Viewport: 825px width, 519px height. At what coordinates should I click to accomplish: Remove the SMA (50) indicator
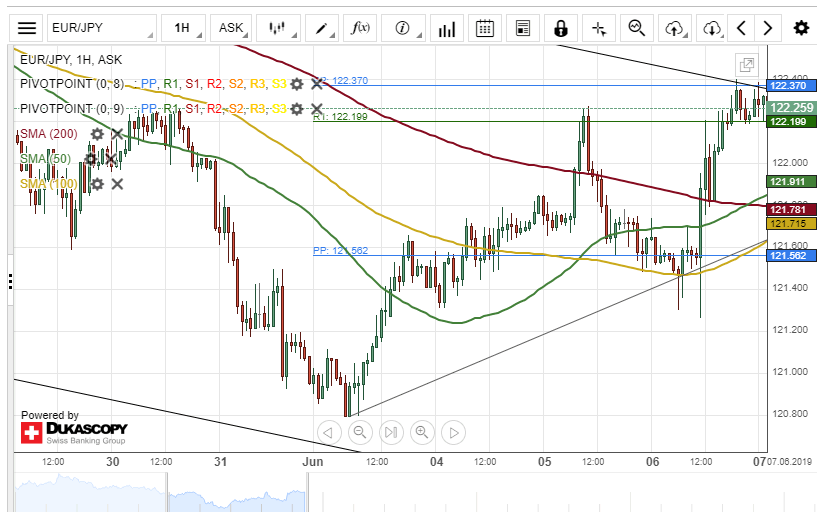click(109, 159)
